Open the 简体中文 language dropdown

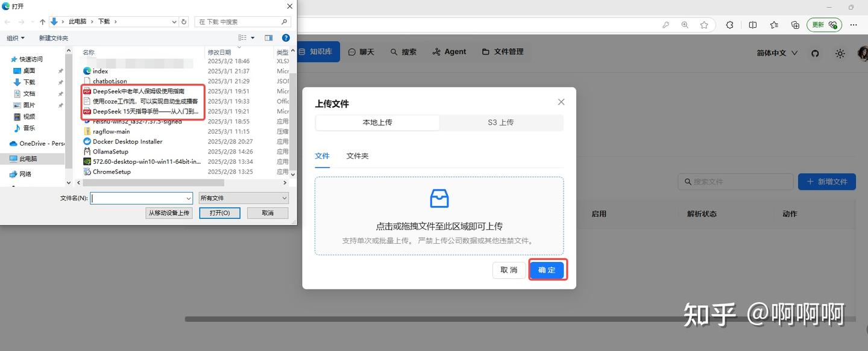click(778, 53)
